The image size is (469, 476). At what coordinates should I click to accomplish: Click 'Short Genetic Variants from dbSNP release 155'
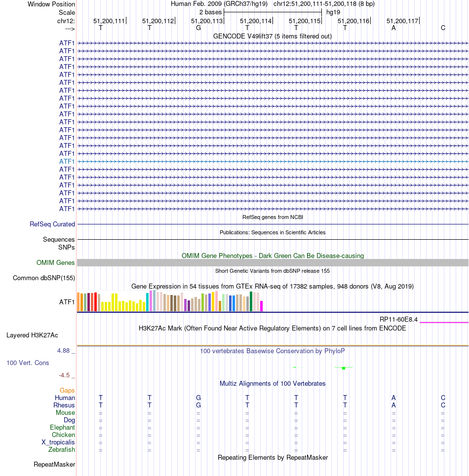pyautogui.click(x=273, y=271)
